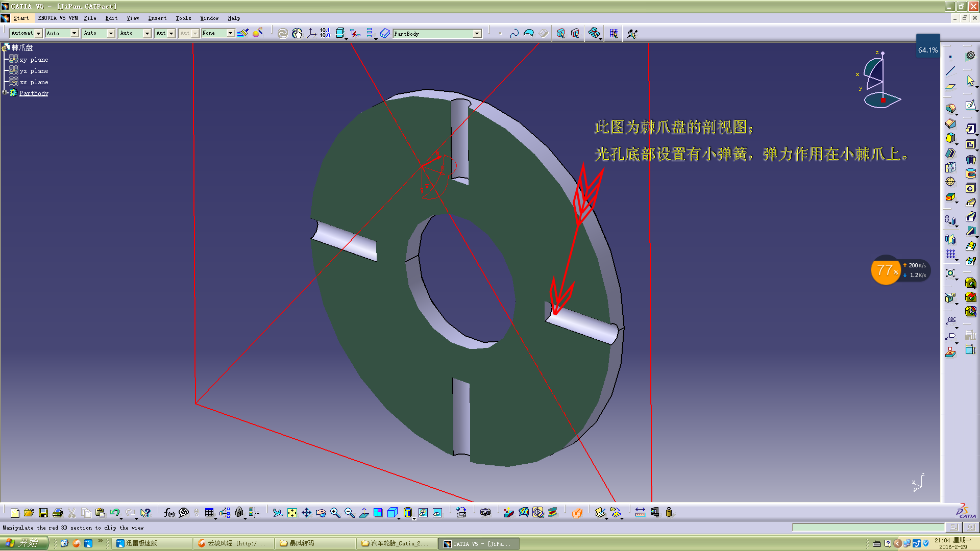The width and height of the screenshot is (980, 551).
Task: Click the Zoom Out magnifier
Action: (349, 513)
